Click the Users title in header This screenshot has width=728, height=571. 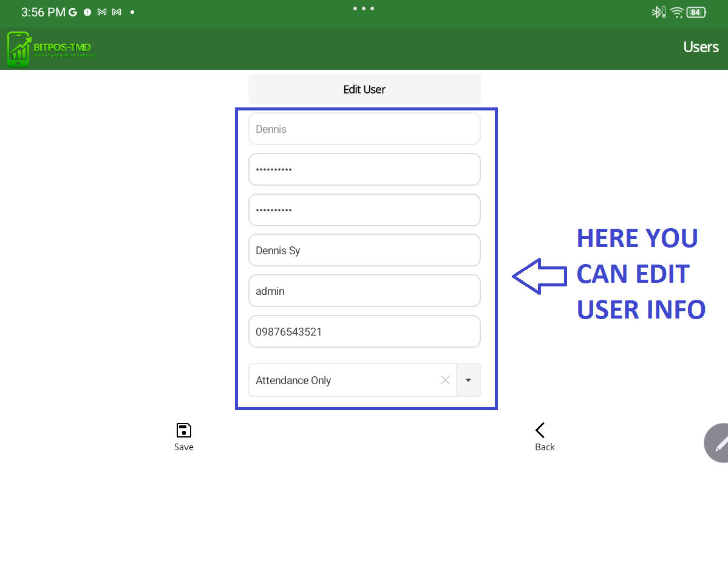[701, 47]
